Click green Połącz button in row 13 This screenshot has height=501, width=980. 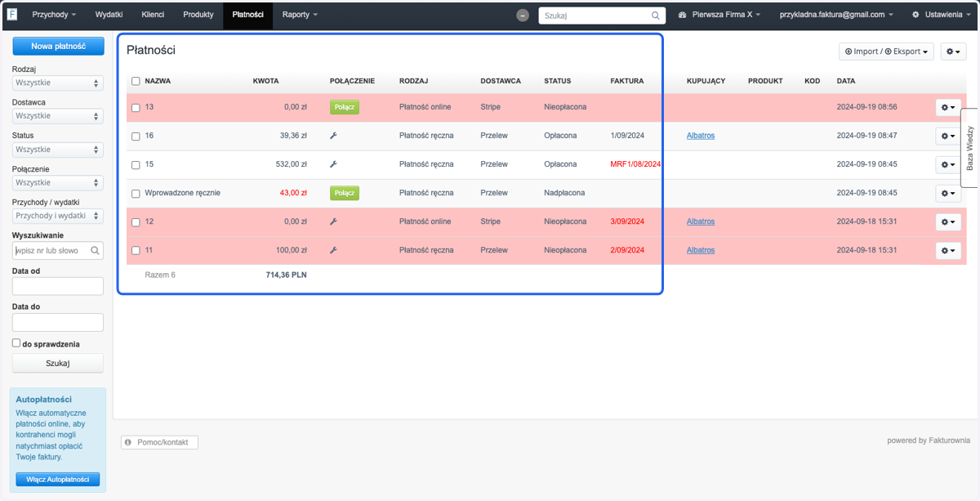[x=345, y=107]
